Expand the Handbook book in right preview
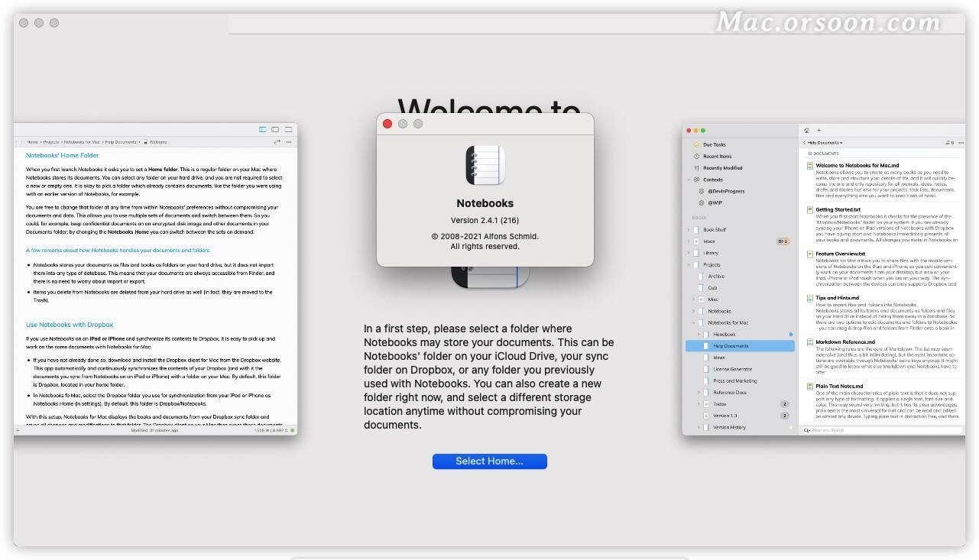This screenshot has height=560, width=979. (699, 335)
